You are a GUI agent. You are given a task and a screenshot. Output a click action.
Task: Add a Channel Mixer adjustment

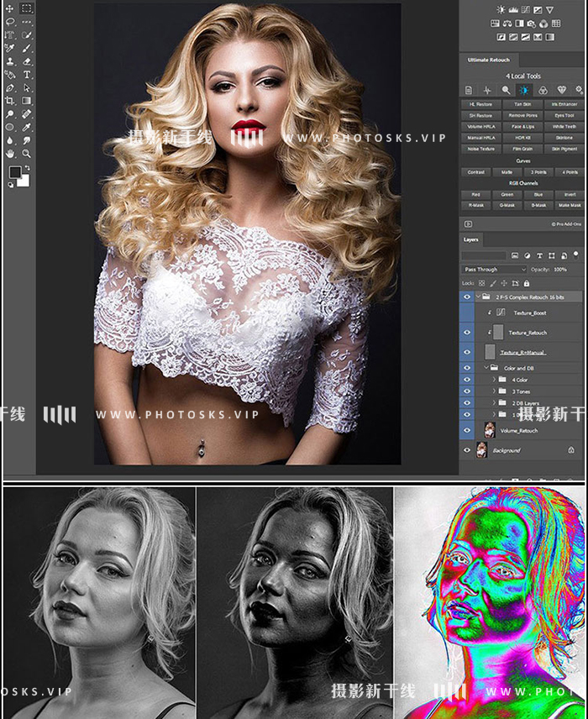pyautogui.click(x=543, y=24)
